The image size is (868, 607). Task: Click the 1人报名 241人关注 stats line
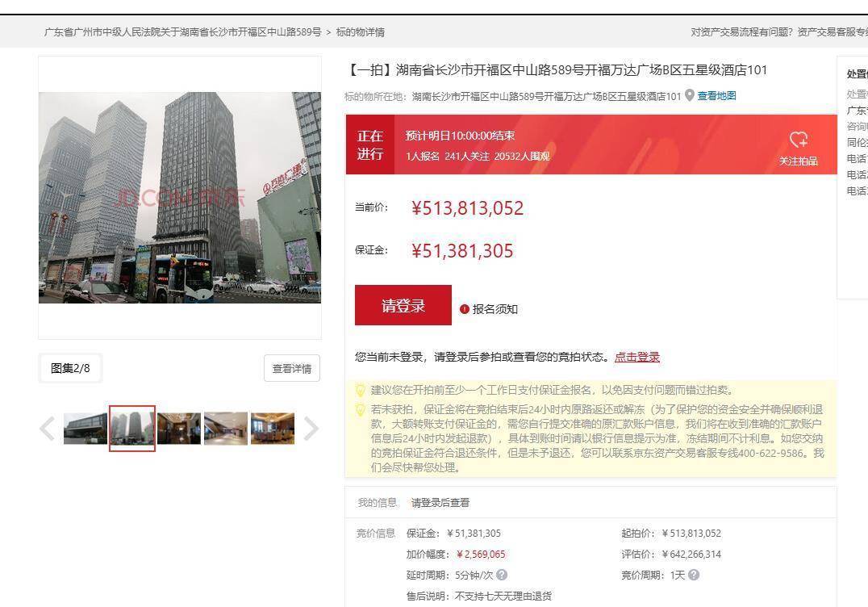coord(478,156)
